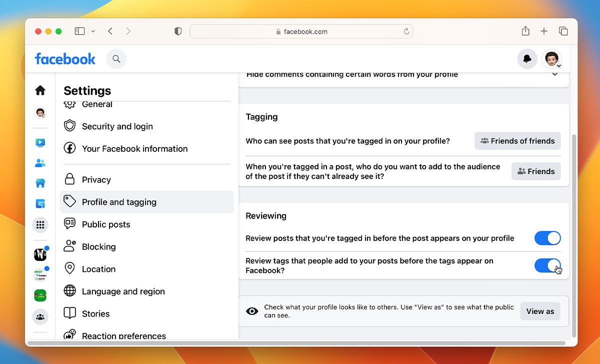Open your profile avatar in left rail
Viewport: 600px width, 364px height.
pyautogui.click(x=40, y=113)
